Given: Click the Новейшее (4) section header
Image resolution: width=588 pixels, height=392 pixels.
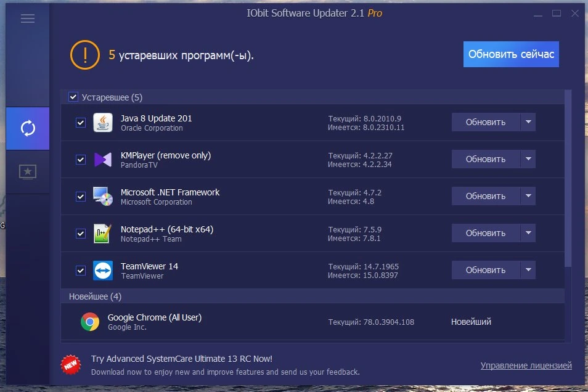Looking at the screenshot, I should point(312,296).
